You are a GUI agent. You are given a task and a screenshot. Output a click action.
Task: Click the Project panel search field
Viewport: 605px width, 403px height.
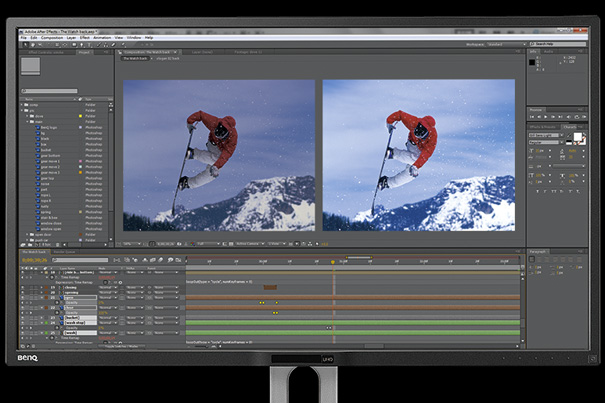(x=49, y=91)
